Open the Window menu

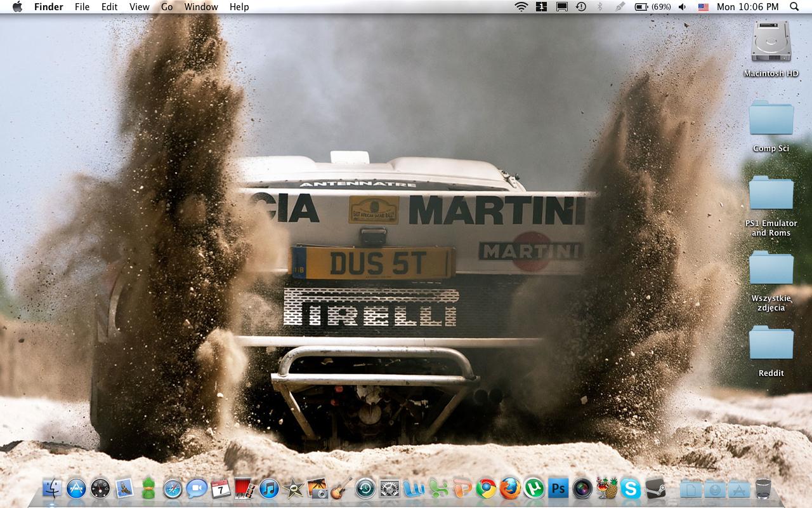tap(201, 7)
